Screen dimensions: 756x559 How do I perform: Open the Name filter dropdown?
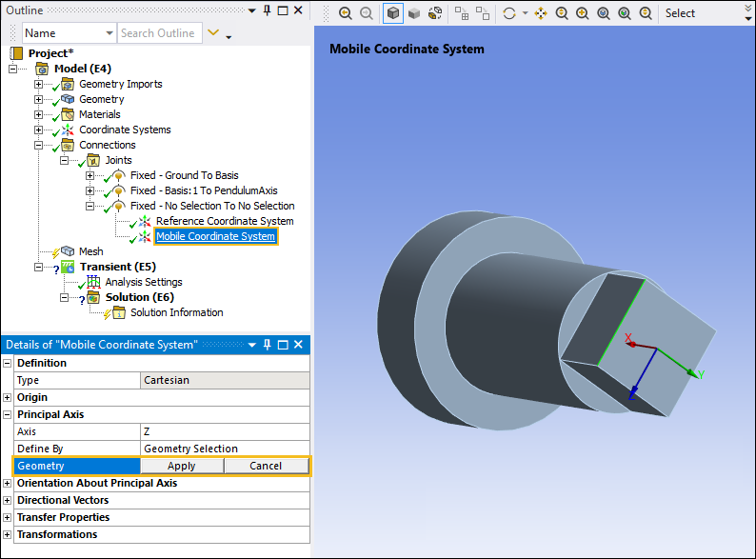point(107,33)
